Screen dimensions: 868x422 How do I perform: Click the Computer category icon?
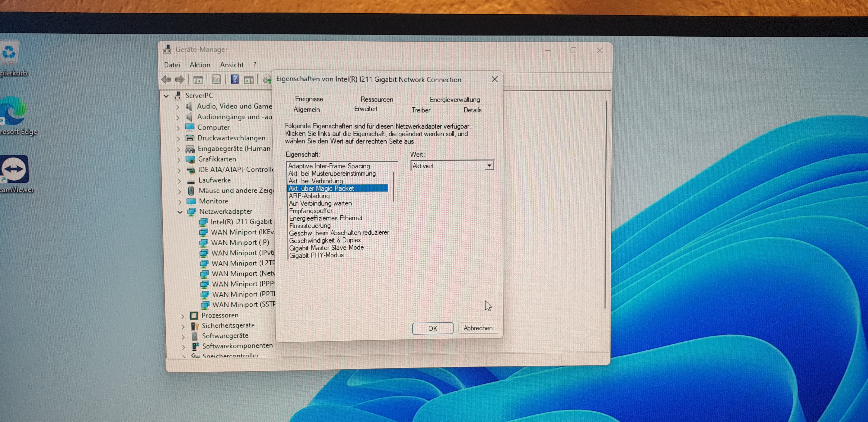tap(190, 127)
